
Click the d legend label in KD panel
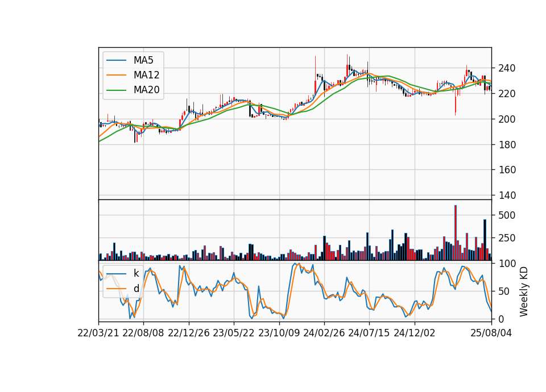click(136, 289)
